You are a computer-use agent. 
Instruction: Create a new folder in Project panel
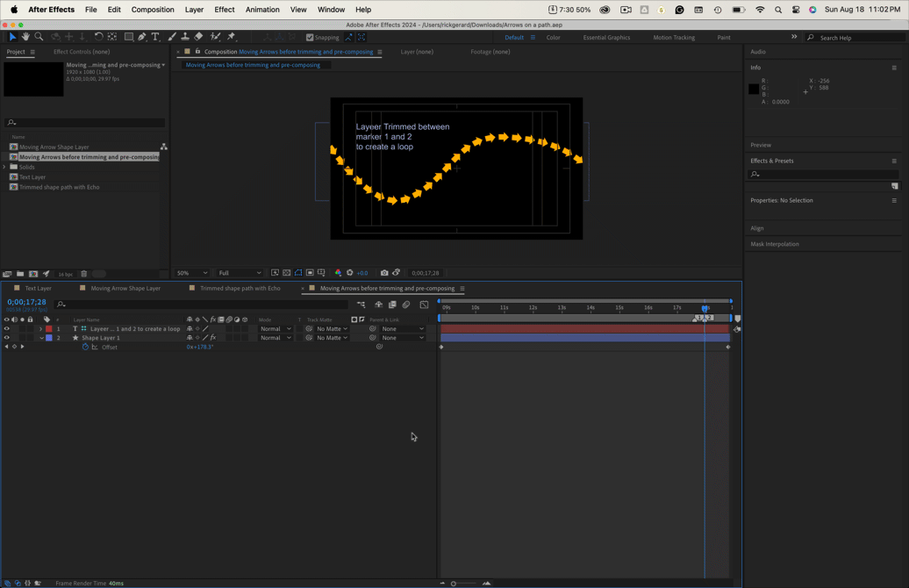20,274
